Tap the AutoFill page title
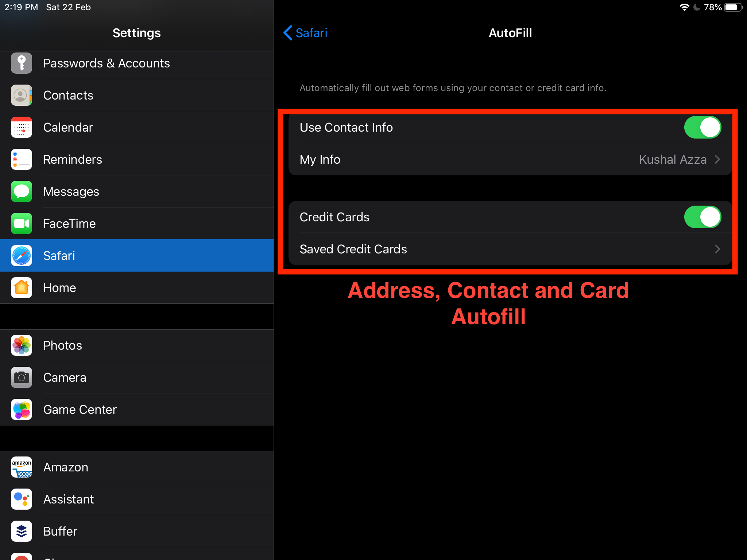This screenshot has height=560, width=747. tap(510, 33)
